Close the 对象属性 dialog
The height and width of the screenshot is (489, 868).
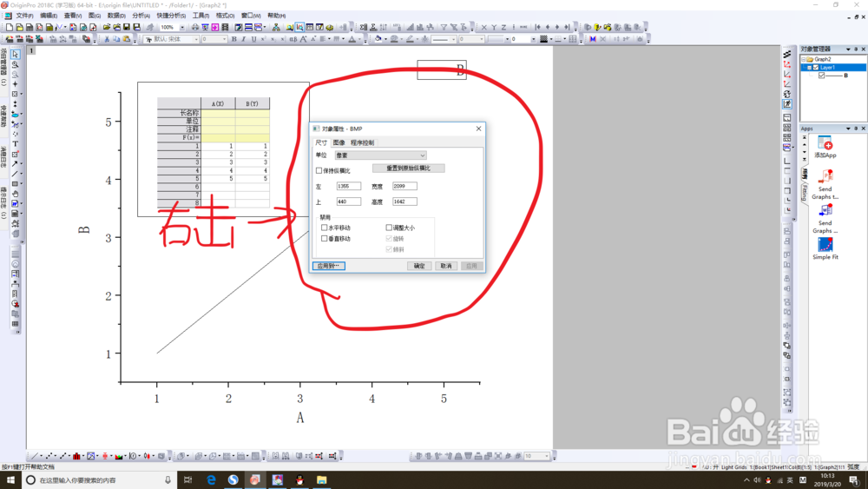[x=478, y=129]
